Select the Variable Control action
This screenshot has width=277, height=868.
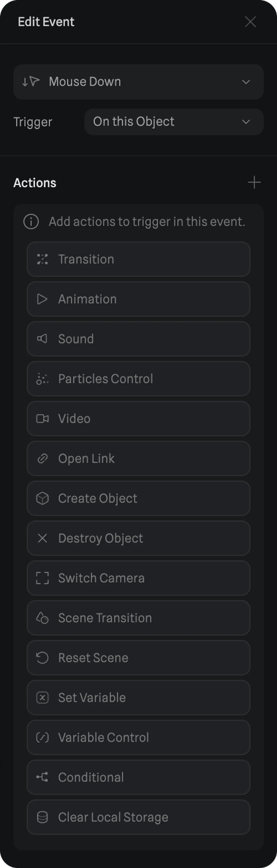click(x=138, y=737)
